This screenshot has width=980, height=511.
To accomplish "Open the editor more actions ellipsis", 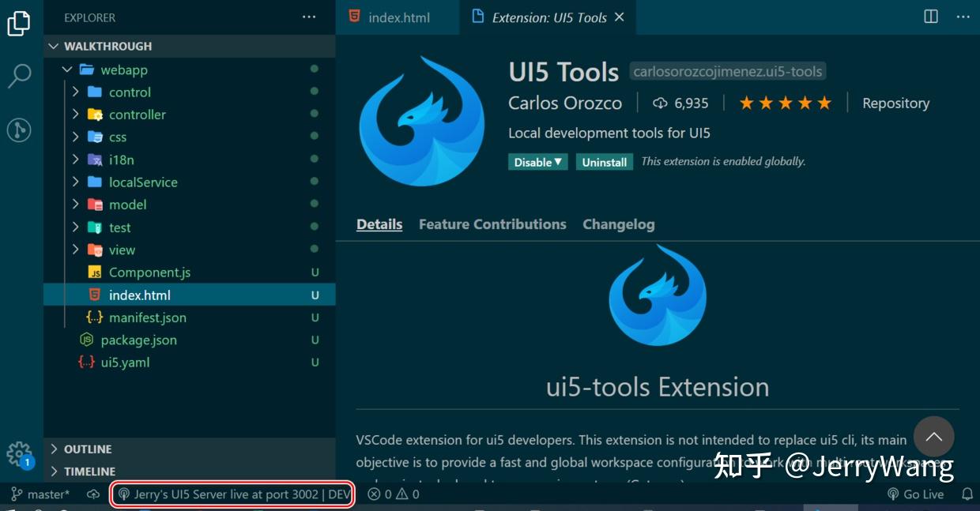I will 963,17.
